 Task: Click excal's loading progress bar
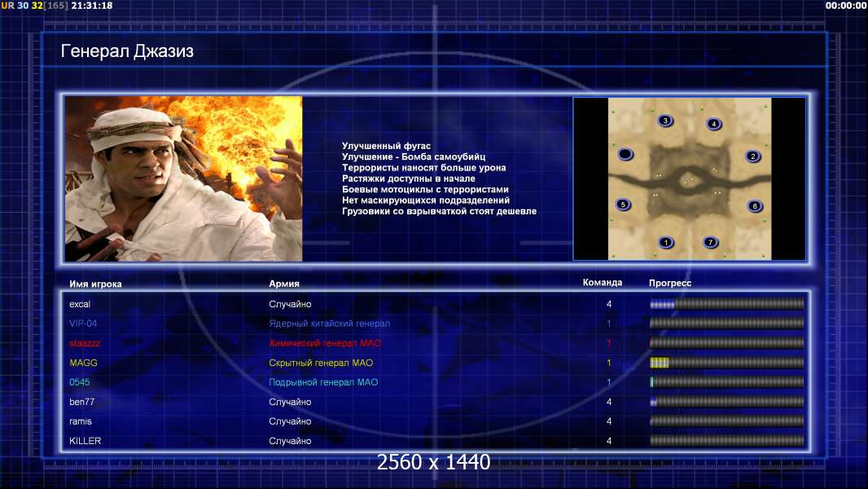(x=727, y=303)
